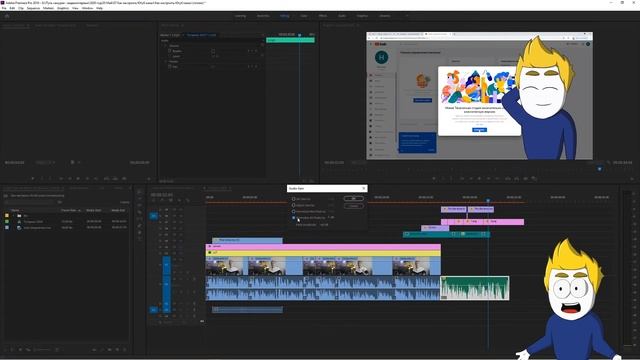Open the Clip menu

(20, 8)
